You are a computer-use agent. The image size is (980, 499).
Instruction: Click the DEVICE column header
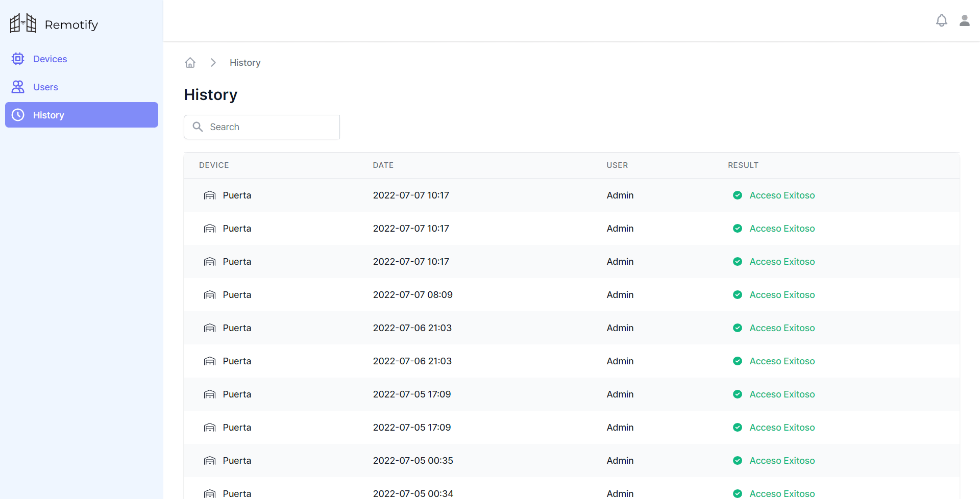coord(214,165)
